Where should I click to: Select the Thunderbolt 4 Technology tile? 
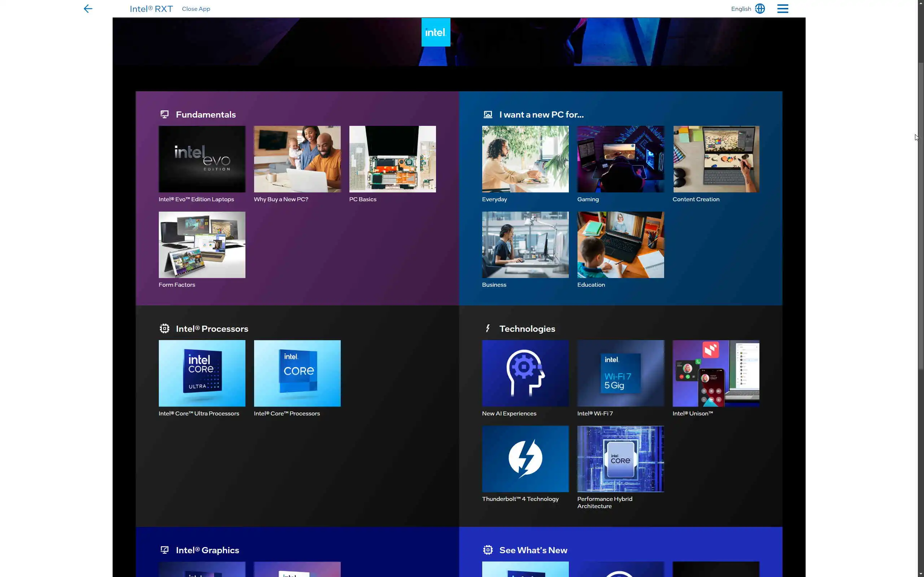525,459
